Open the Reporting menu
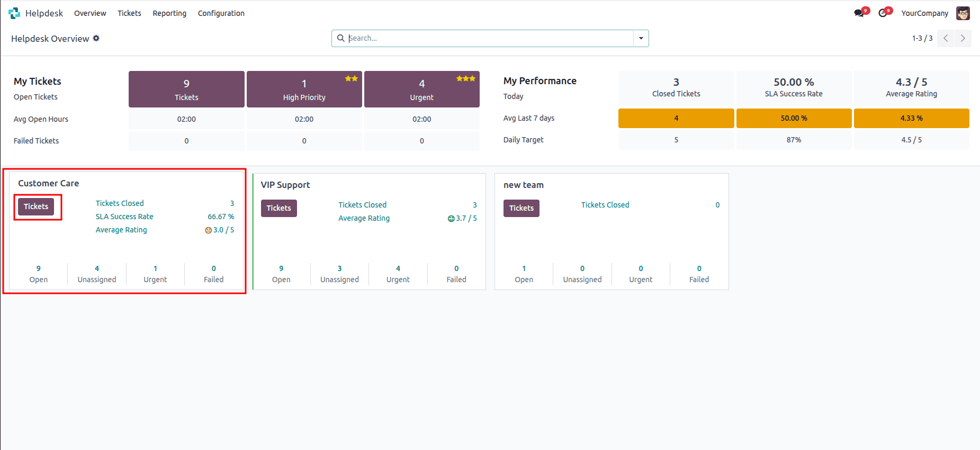The width and height of the screenshot is (980, 450). coord(169,13)
